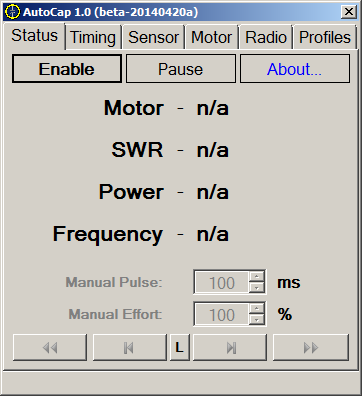
Task: Click the fast rewind double-arrow motor button
Action: pos(50,348)
